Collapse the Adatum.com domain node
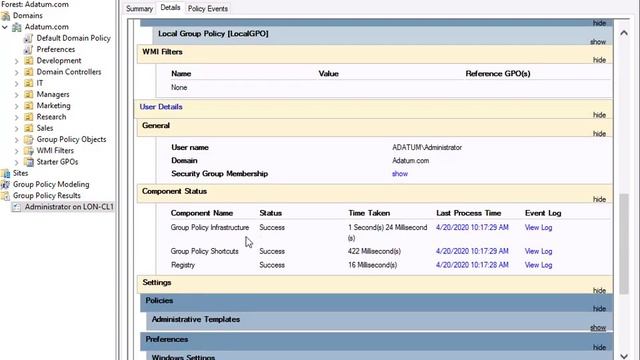The width and height of the screenshot is (640, 360). point(5,27)
